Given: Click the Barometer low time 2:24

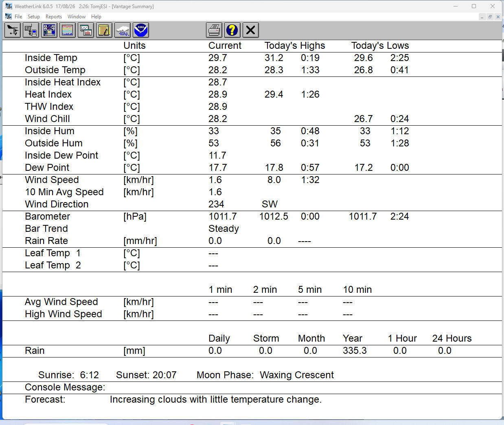Looking at the screenshot, I should (x=399, y=216).
